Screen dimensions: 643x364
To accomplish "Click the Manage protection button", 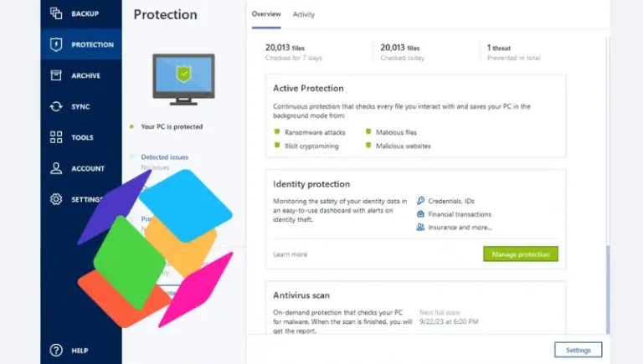I will 521,254.
